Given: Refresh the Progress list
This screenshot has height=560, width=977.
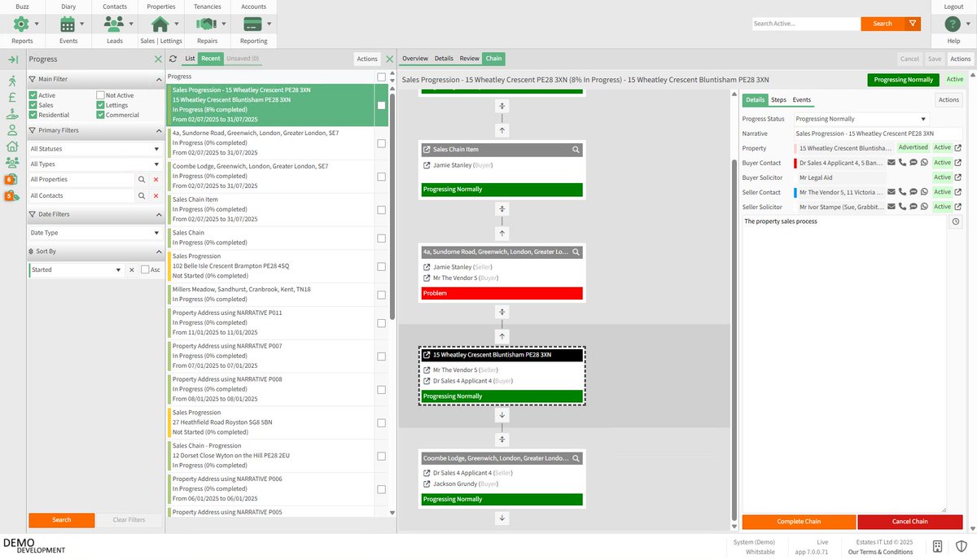Looking at the screenshot, I should point(173,59).
